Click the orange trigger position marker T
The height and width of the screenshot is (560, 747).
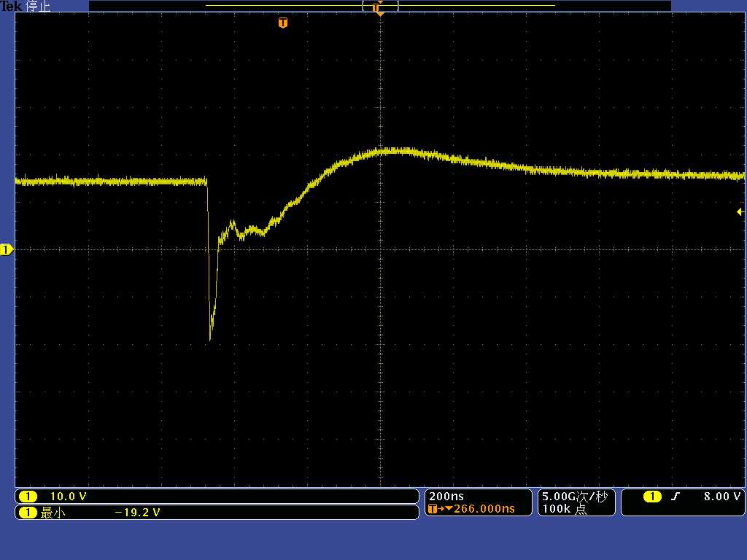pos(283,23)
